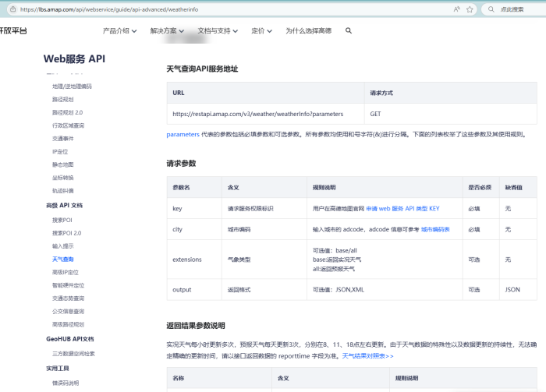Open 错误码说明 sidebar item
The image size is (546, 392).
pos(66,383)
